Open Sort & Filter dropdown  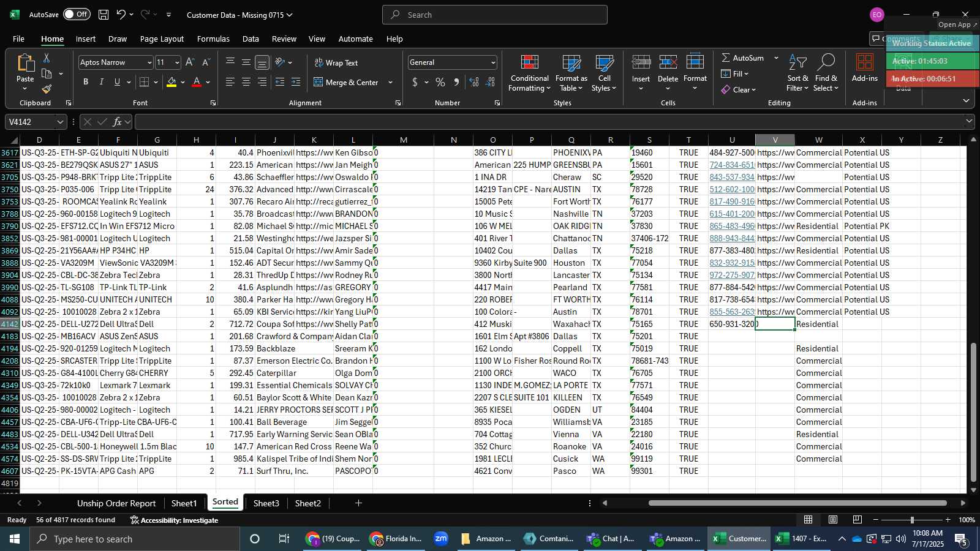[797, 73]
